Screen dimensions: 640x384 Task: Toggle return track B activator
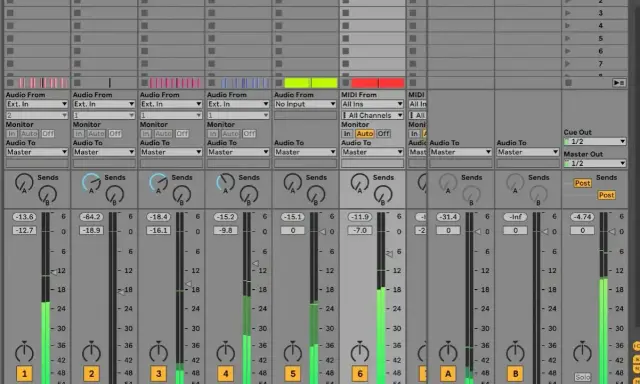click(515, 373)
